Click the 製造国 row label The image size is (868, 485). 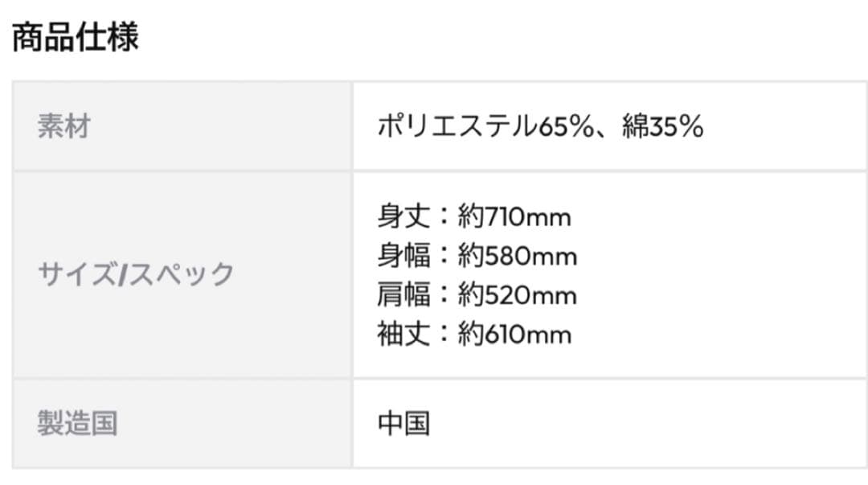tap(77, 423)
